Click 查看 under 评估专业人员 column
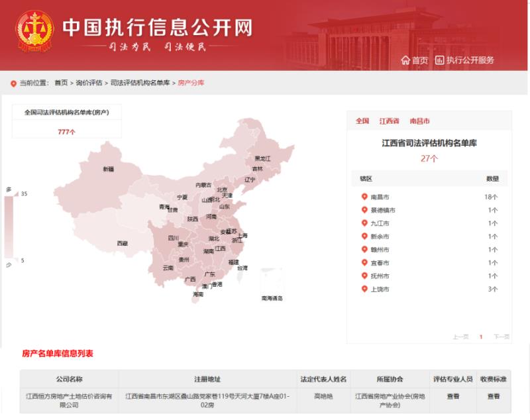The width and height of the screenshot is (530, 420). 452,396
